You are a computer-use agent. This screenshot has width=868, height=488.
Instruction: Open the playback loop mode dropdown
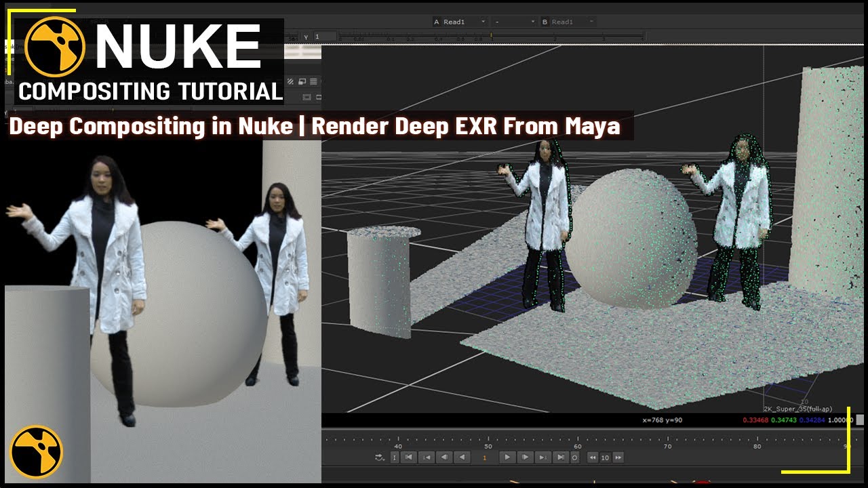click(380, 457)
